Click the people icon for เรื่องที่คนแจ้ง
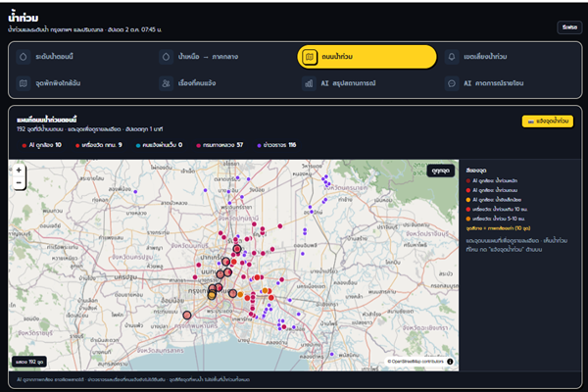588x392 pixels. (166, 83)
